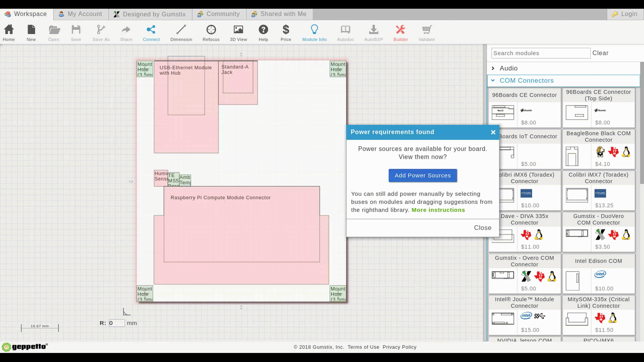This screenshot has width=644, height=362.
Task: Click the Search modules input field
Action: pyautogui.click(x=541, y=53)
